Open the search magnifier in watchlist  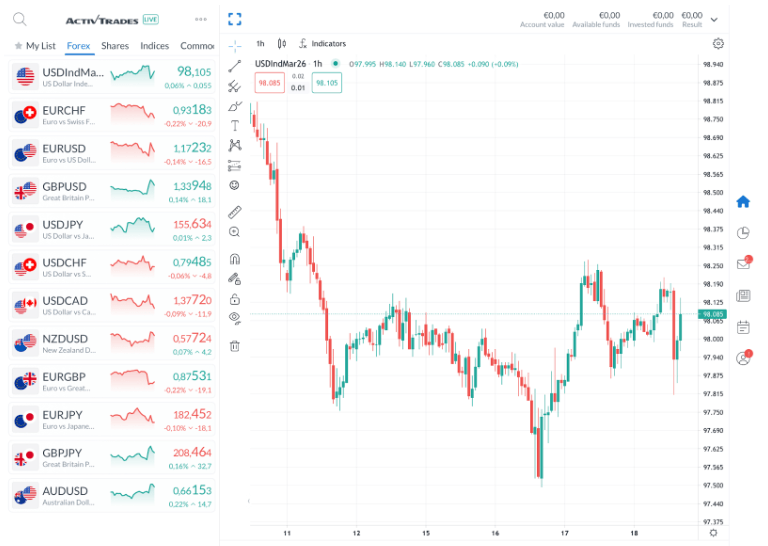20,19
